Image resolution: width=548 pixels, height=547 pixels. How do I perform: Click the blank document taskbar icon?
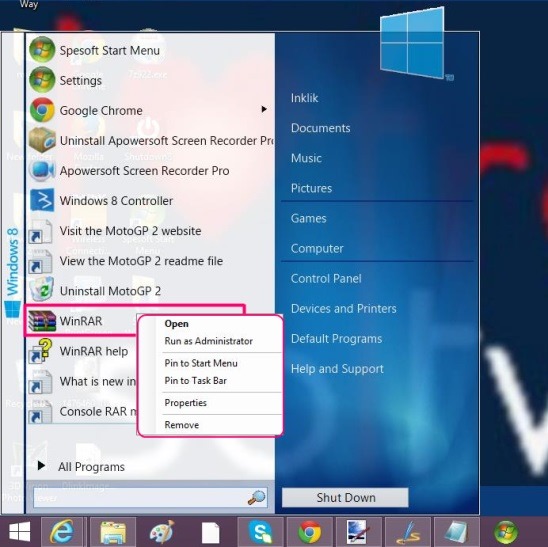[x=211, y=533]
